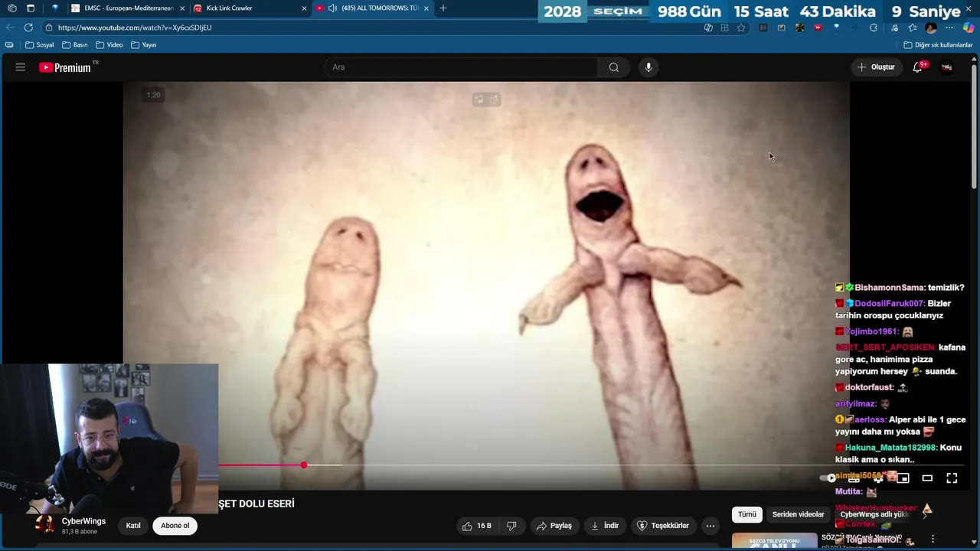This screenshot has width=980, height=551.
Task: Open Yayın bookmarks folder
Action: click(x=144, y=45)
